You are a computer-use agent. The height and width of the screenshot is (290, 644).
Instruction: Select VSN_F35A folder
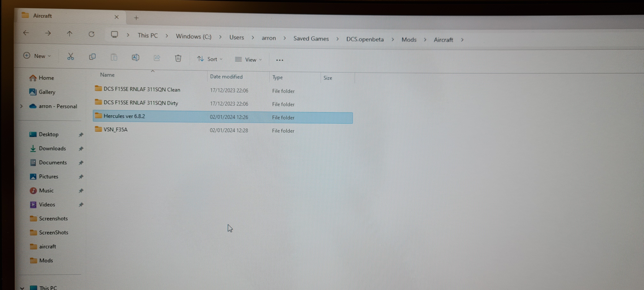(223, 130)
